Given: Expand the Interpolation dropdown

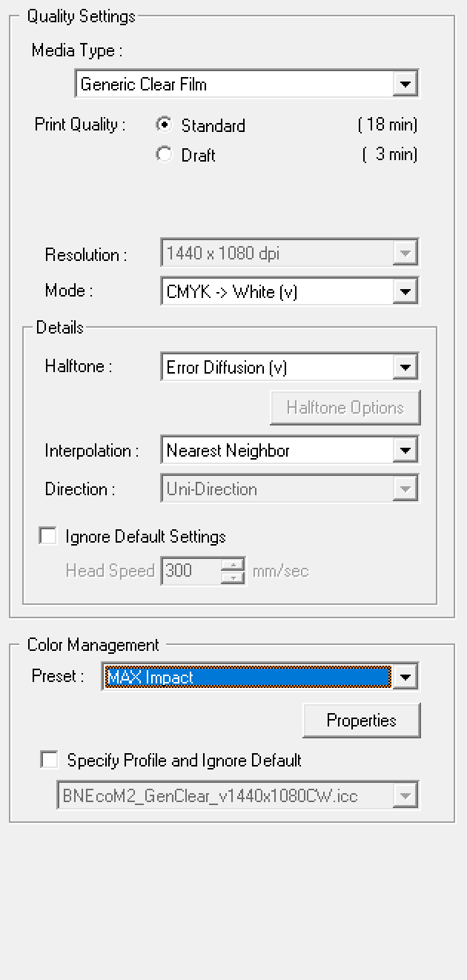Looking at the screenshot, I should pyautogui.click(x=404, y=450).
